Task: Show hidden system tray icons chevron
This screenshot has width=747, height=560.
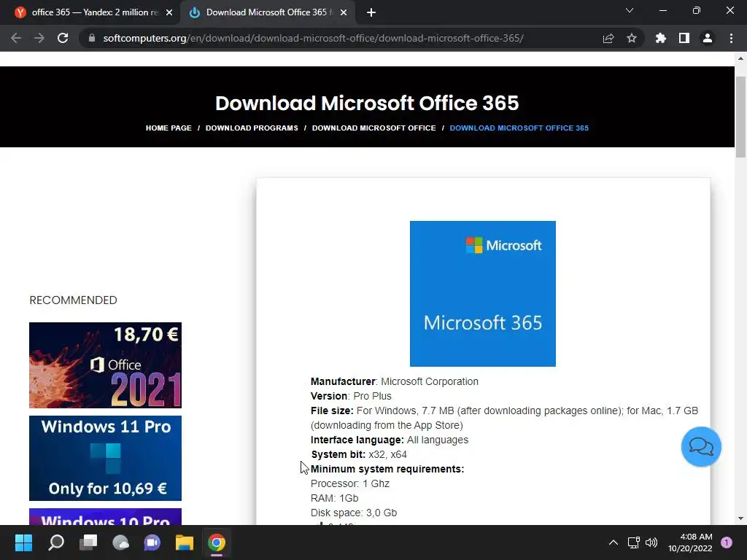Action: pyautogui.click(x=614, y=542)
